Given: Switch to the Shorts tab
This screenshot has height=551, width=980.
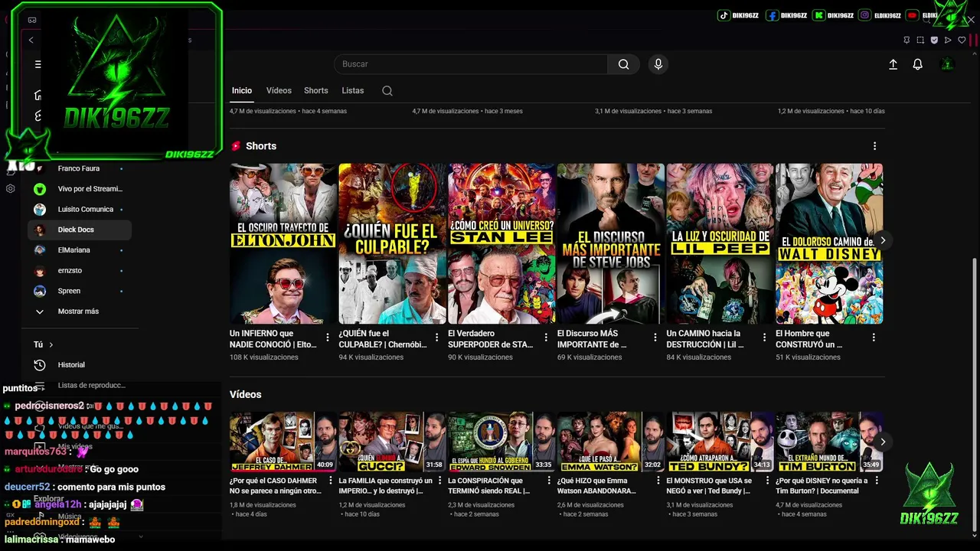Looking at the screenshot, I should (x=315, y=90).
